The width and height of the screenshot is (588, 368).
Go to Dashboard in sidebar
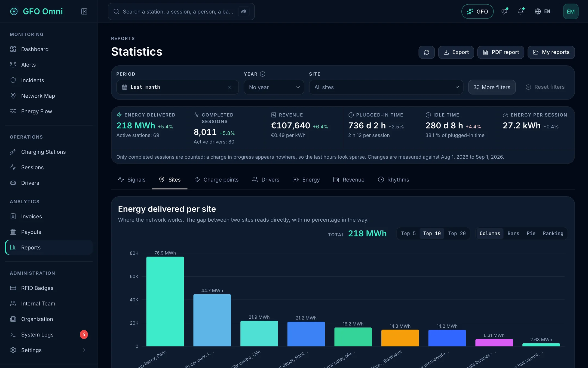click(x=49, y=49)
